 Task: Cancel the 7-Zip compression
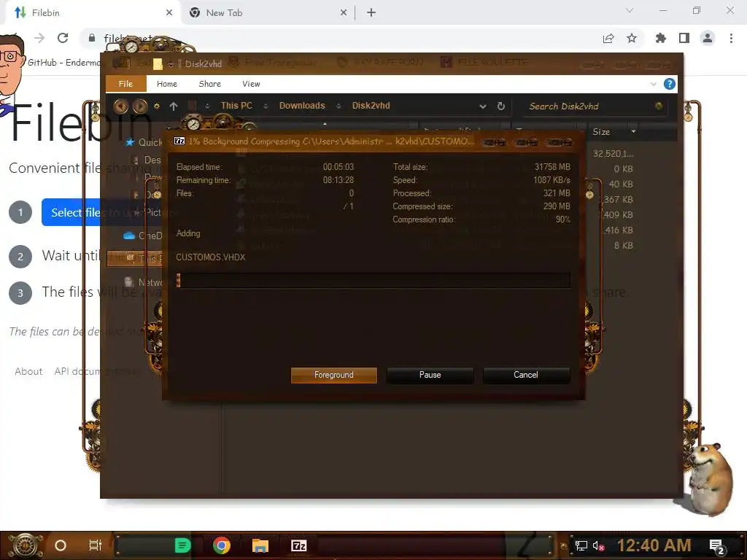[525, 375]
